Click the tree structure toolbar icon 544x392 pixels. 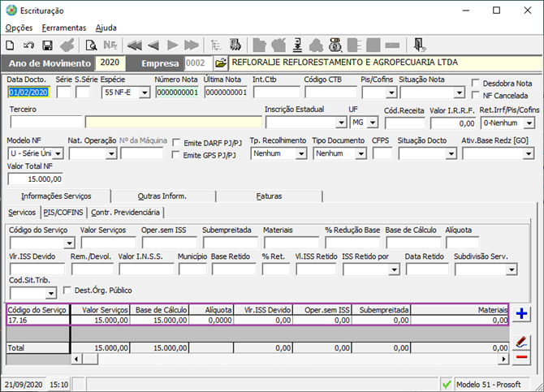point(216,45)
